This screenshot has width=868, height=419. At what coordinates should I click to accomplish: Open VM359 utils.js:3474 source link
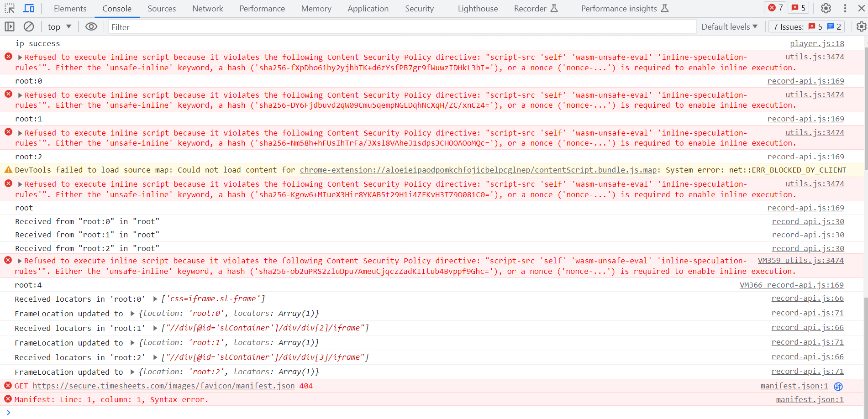800,260
